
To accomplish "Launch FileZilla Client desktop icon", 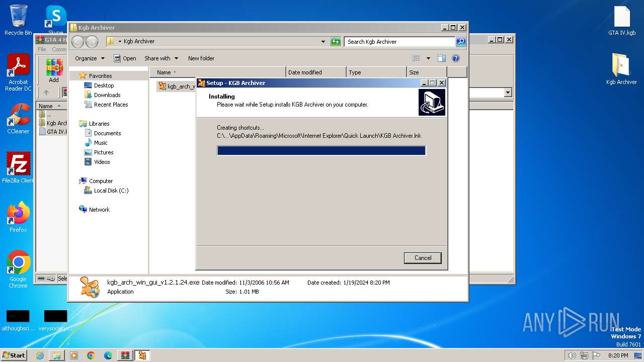I will 18,168.
